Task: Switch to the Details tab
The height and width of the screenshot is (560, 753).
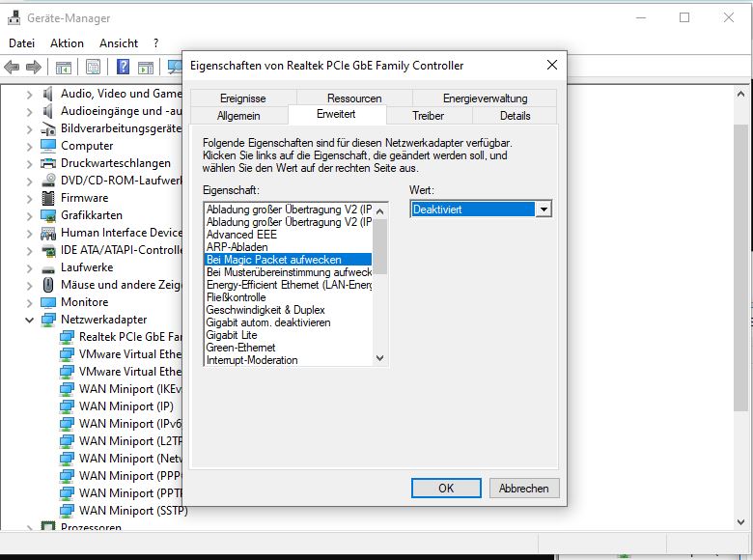Action: (515, 116)
